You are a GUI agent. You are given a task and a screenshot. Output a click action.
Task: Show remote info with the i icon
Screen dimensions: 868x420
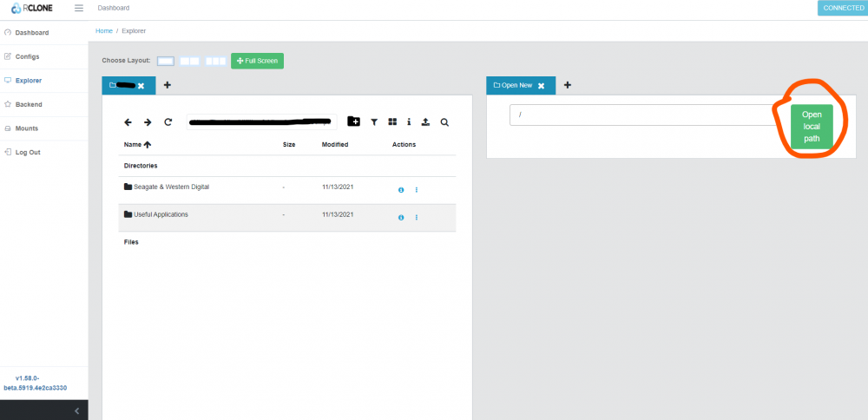click(x=409, y=122)
